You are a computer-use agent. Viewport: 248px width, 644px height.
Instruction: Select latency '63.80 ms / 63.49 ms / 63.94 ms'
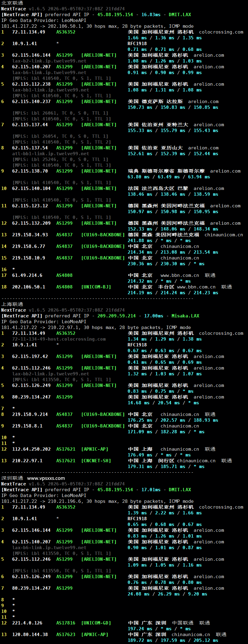tap(169, 177)
